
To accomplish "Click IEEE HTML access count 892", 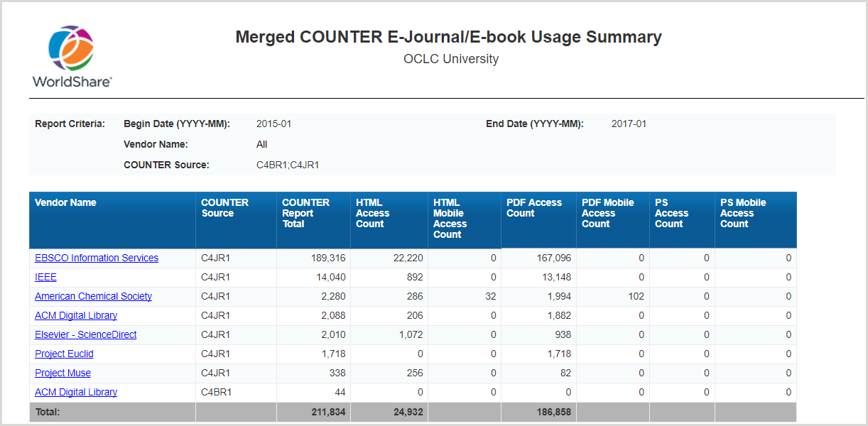I will (415, 277).
